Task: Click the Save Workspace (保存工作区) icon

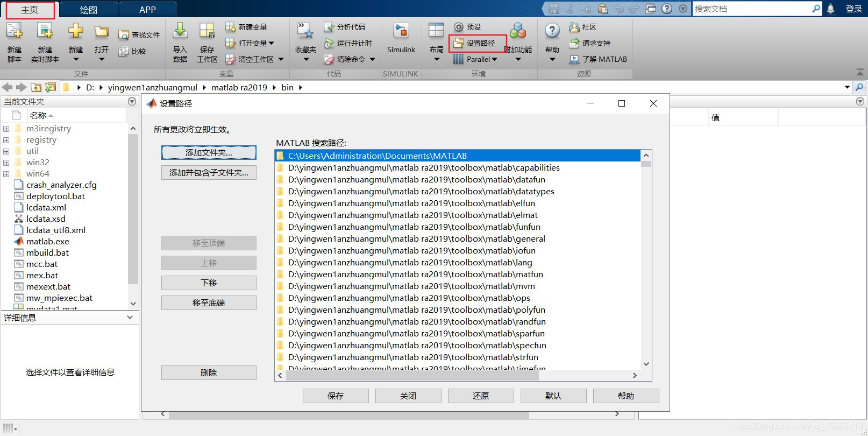Action: point(207,31)
